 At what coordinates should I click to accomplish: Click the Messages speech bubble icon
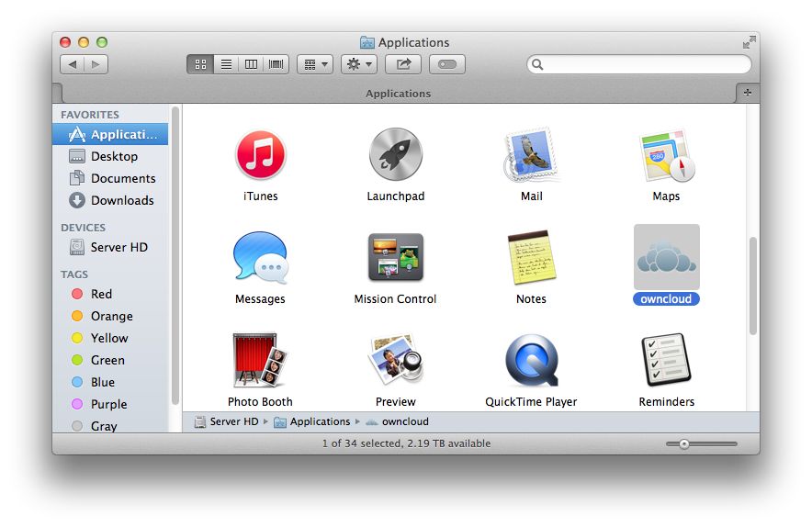[261, 258]
